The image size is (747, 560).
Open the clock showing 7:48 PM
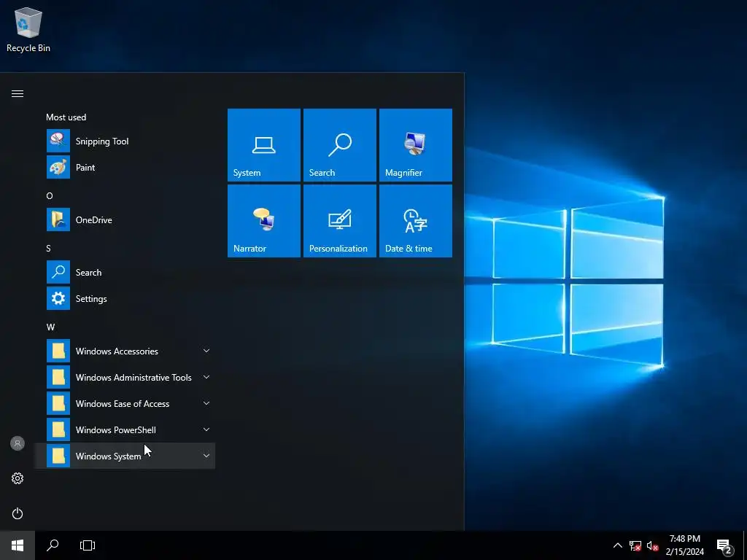pyautogui.click(x=684, y=545)
